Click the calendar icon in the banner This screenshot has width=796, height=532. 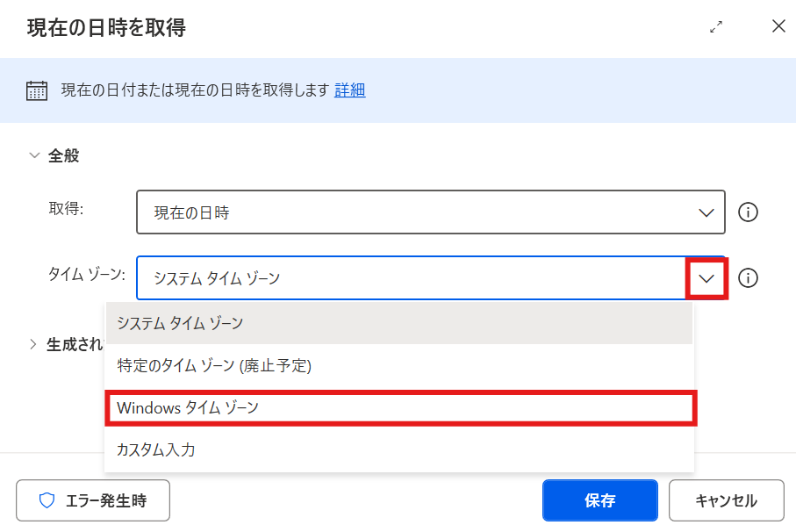click(37, 91)
